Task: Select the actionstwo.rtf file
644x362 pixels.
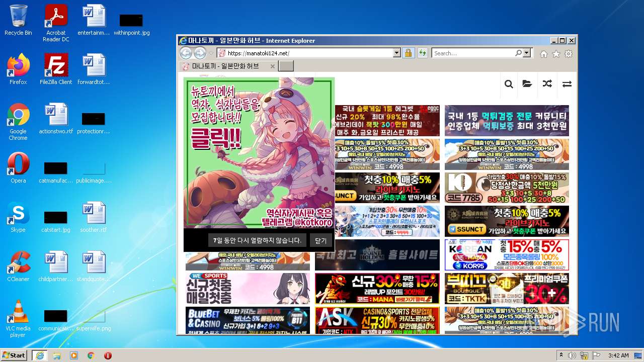Action: 56,119
